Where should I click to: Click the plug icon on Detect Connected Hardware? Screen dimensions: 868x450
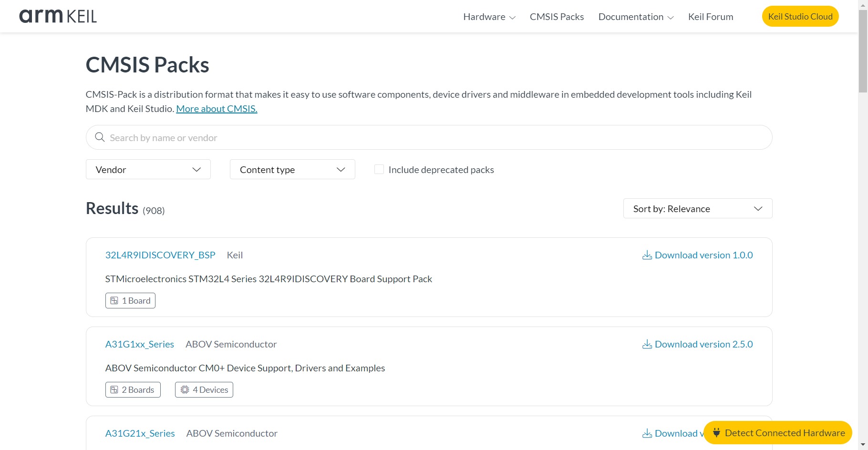tap(716, 433)
